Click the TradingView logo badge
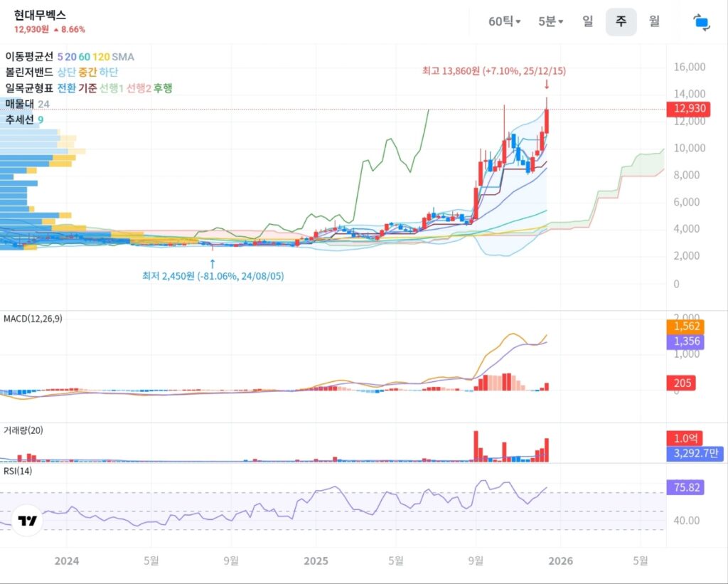The image size is (728, 584). tap(28, 521)
